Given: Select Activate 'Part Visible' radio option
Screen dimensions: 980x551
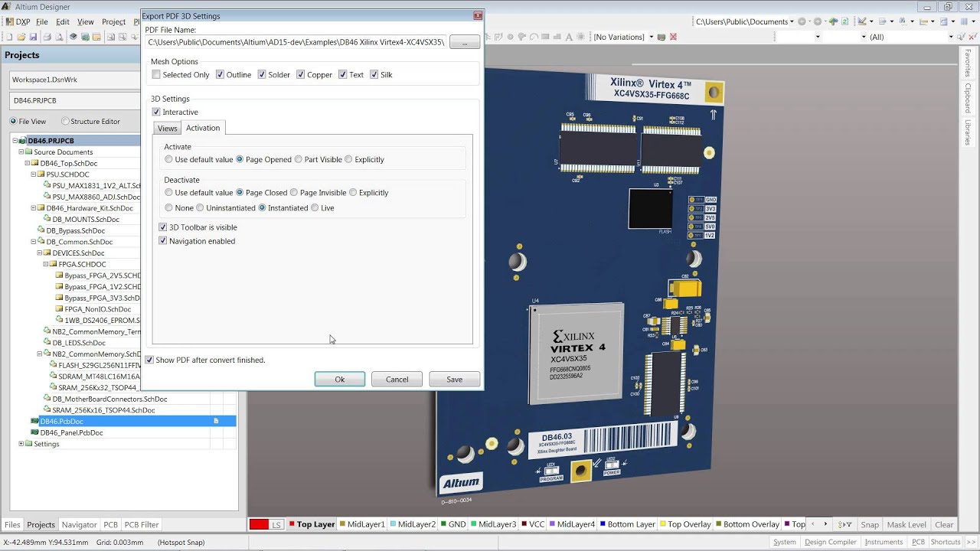Looking at the screenshot, I should (x=299, y=159).
